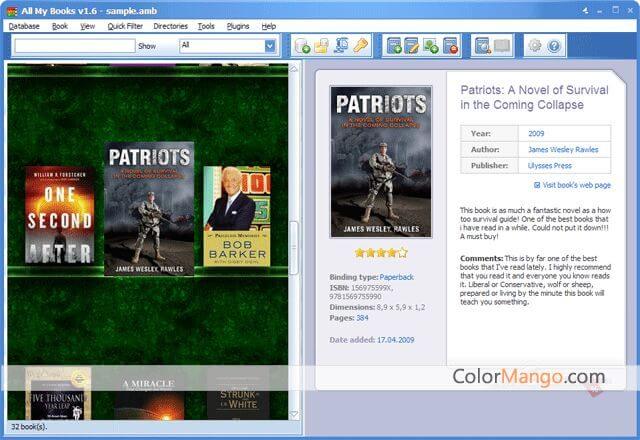Open settings with the gear icon
This screenshot has width=640, height=440.
pyautogui.click(x=535, y=46)
